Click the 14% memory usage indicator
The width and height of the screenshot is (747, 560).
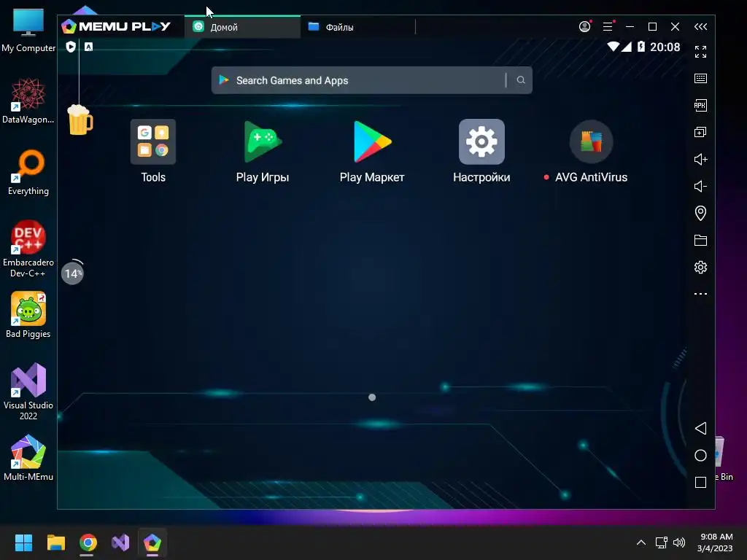click(x=72, y=273)
